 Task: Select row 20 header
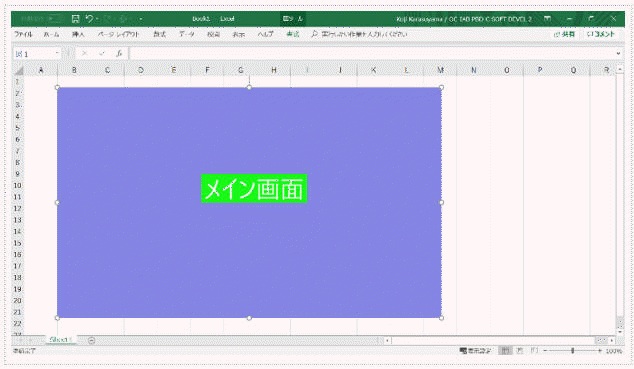point(17,301)
